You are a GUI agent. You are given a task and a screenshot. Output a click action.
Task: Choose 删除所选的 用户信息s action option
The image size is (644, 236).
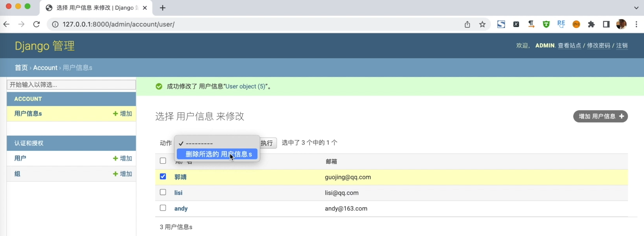[217, 154]
